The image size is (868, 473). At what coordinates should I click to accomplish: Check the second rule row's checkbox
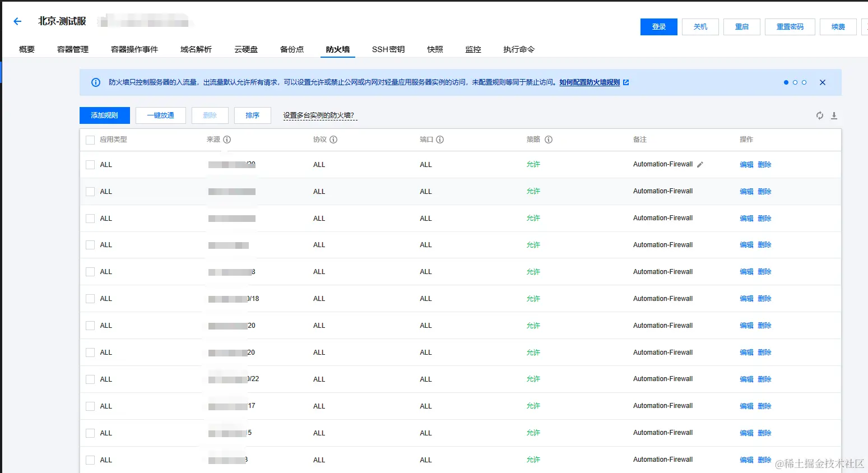coord(90,192)
